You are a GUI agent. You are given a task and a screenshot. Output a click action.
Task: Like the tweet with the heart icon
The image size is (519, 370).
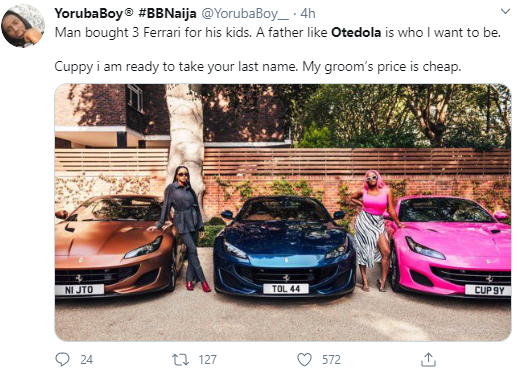304,359
